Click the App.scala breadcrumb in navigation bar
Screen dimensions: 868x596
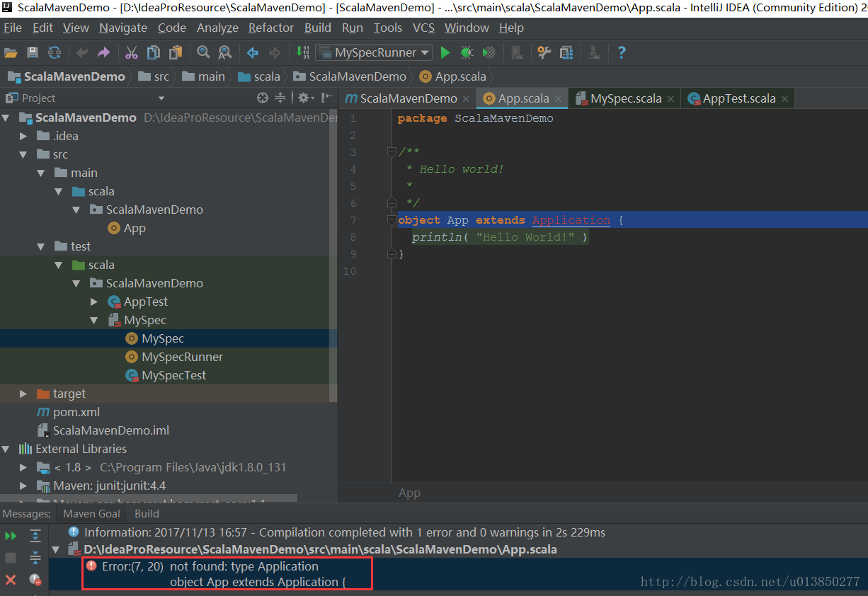[452, 76]
